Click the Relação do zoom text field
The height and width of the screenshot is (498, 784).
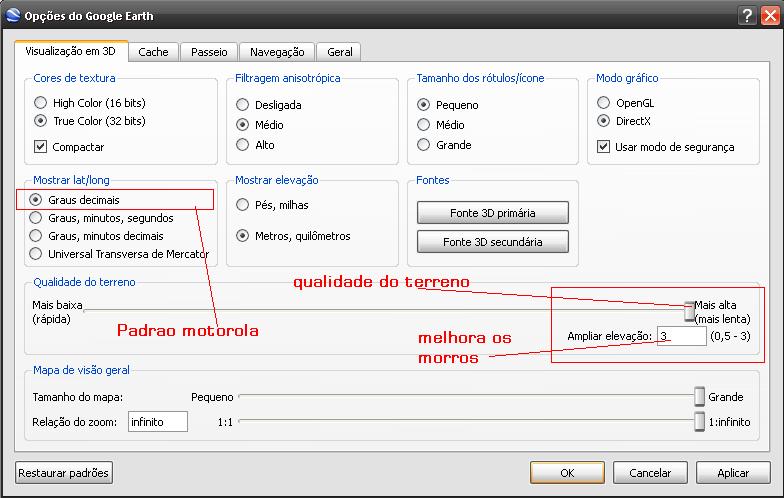tap(158, 422)
